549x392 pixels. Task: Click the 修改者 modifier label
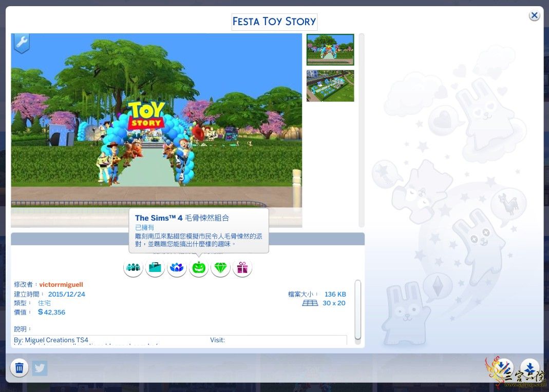click(x=25, y=285)
